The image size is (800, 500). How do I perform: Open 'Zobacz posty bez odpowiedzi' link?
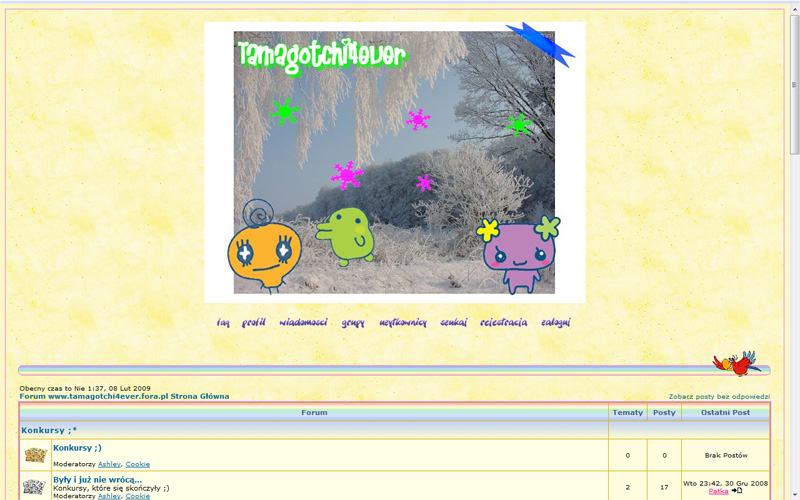click(x=719, y=397)
